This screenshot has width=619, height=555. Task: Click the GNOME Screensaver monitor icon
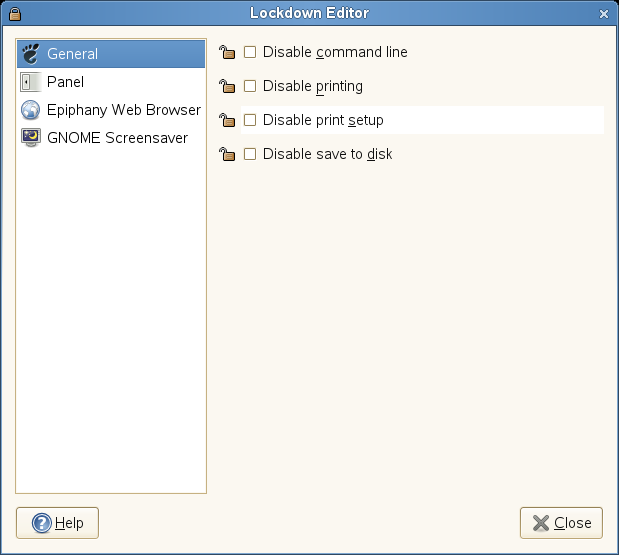click(x=30, y=138)
